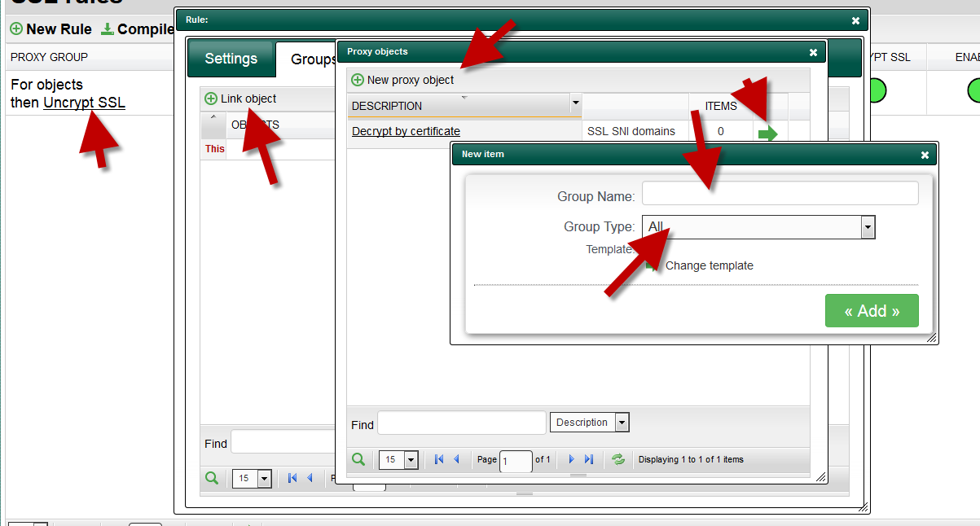Go to last page in Proxy objects
980x526 pixels.
(x=589, y=459)
